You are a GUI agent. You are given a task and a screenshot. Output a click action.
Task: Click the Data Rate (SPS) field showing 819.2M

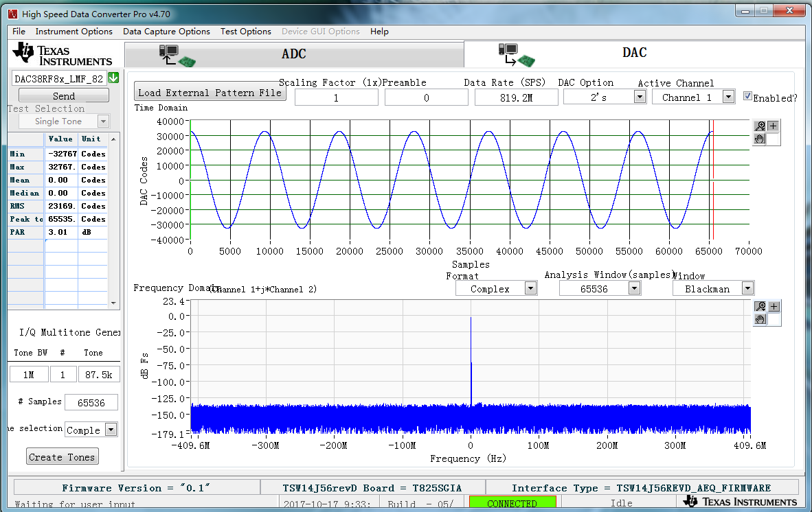pos(517,97)
